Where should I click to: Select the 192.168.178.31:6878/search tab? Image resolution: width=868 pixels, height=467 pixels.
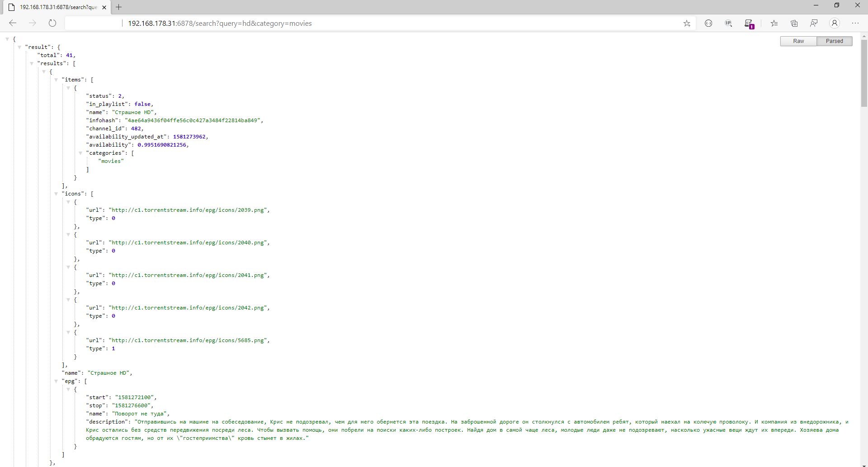58,7
